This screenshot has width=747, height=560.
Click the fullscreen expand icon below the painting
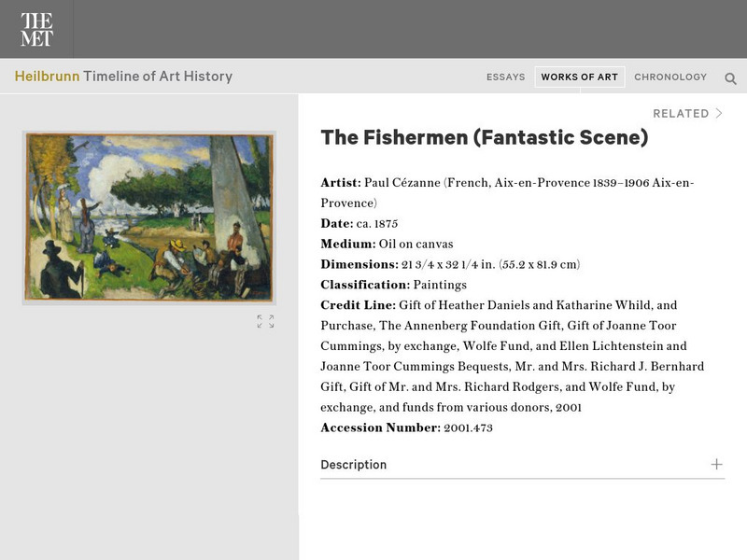coord(265,321)
